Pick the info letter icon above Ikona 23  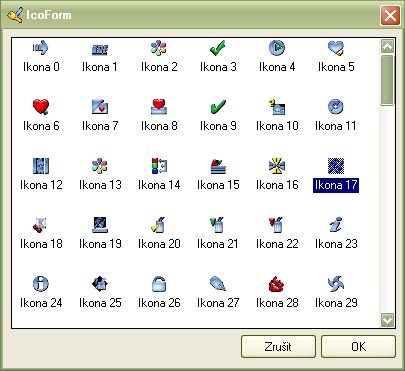pos(336,225)
